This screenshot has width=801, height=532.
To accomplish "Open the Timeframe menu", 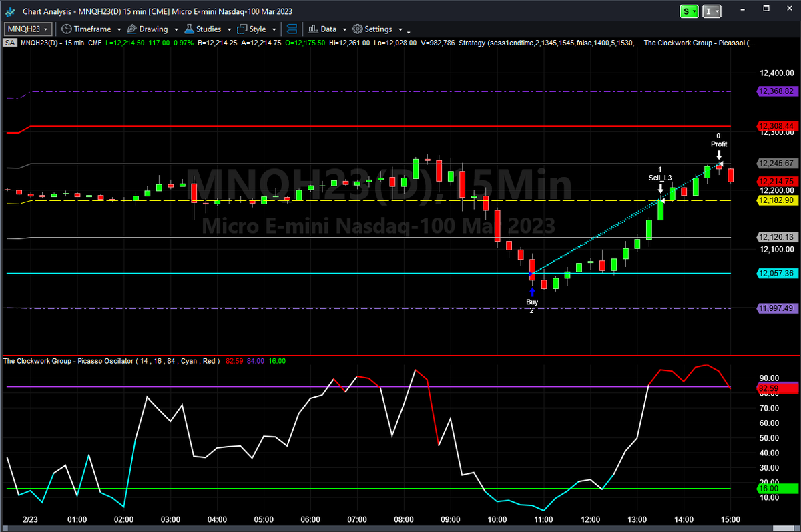I will (86, 29).
